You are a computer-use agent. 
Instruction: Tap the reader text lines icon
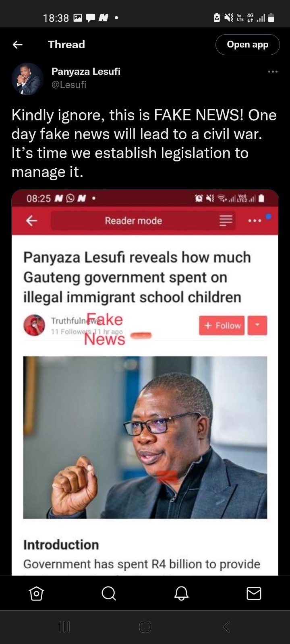pos(226,221)
